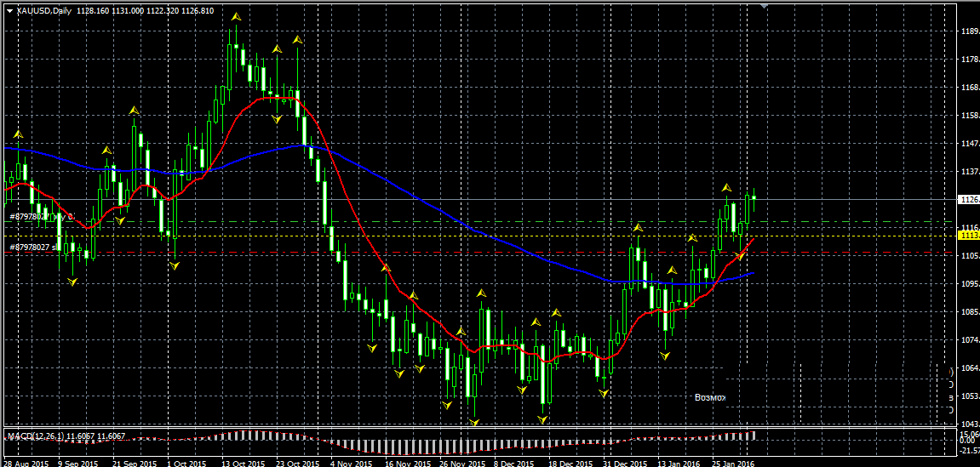Viewport: 980px width, 467px height.
Task: Click the 4 Nov 2015 date label
Action: tap(352, 464)
